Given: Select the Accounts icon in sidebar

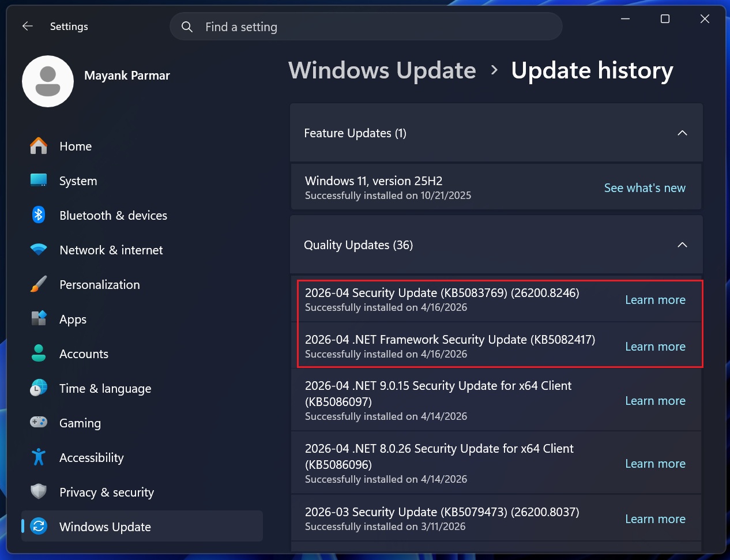Looking at the screenshot, I should pyautogui.click(x=38, y=354).
